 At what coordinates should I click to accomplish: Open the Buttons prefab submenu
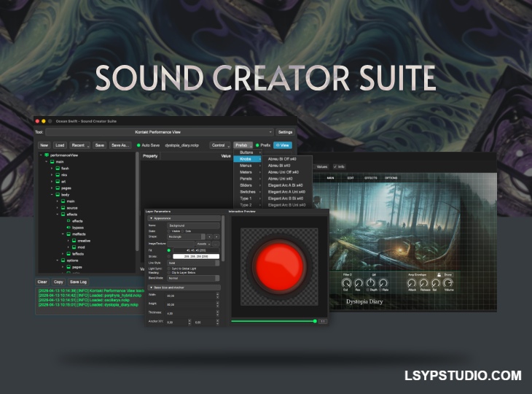tap(248, 152)
